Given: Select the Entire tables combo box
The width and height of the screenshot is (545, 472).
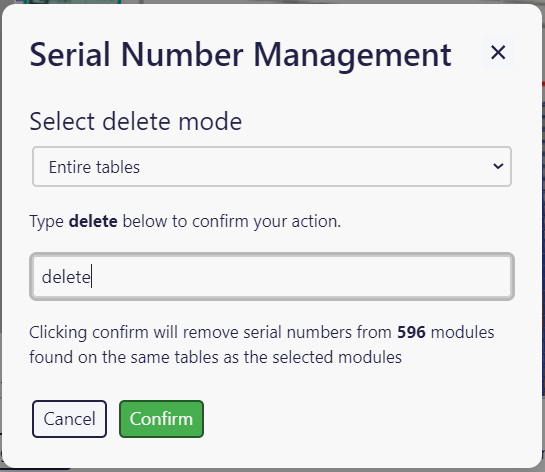Looking at the screenshot, I should [x=272, y=167].
